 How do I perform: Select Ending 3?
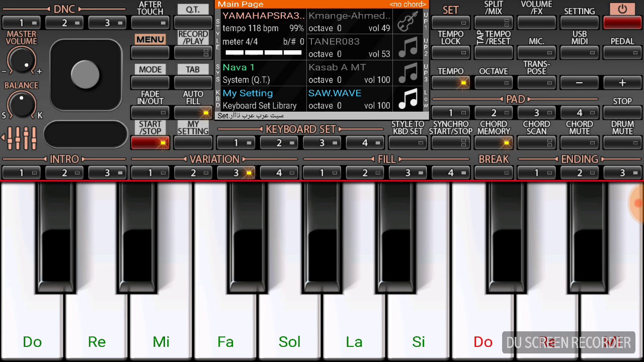(x=622, y=173)
